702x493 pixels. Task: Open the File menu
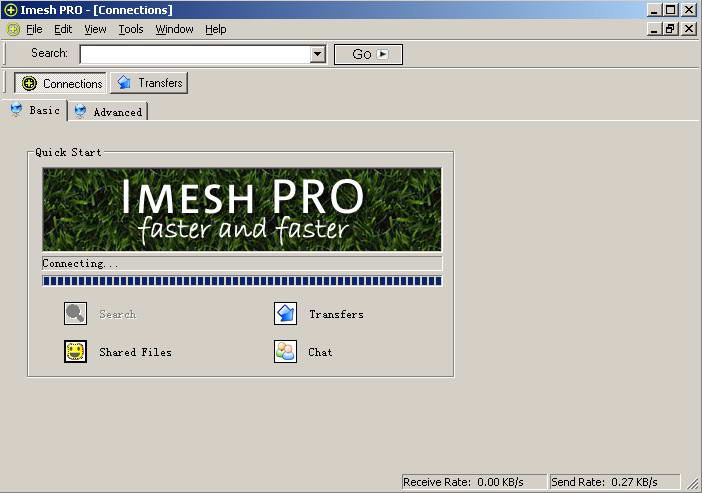coord(34,30)
